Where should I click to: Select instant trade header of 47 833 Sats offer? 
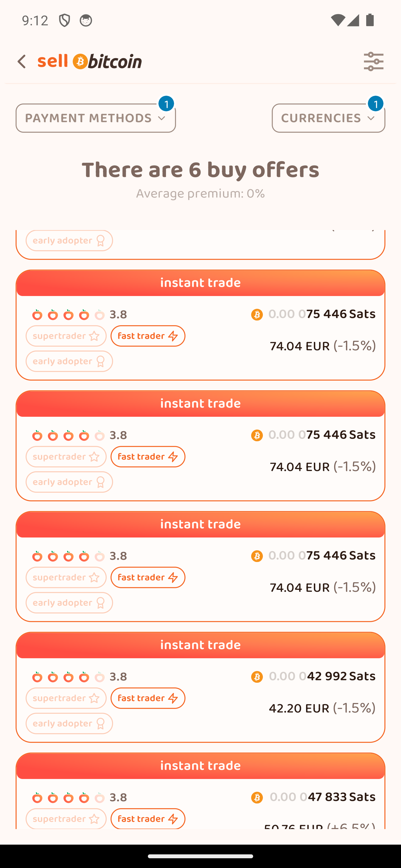click(x=200, y=766)
